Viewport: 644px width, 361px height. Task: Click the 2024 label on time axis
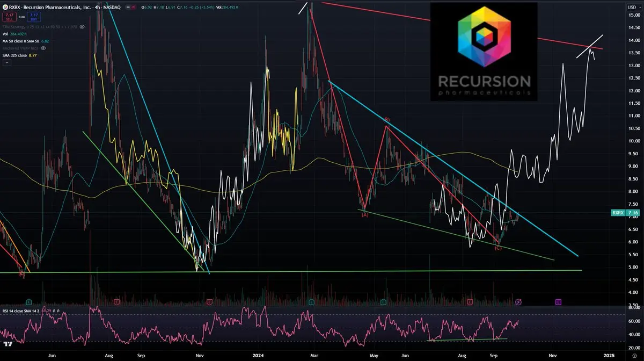tap(259, 355)
